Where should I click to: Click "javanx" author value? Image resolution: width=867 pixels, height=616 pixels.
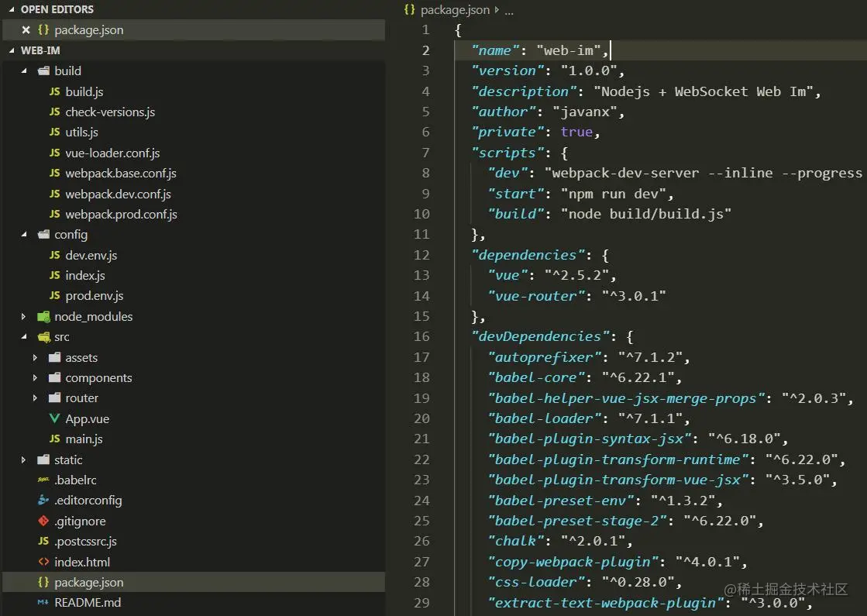tap(585, 112)
